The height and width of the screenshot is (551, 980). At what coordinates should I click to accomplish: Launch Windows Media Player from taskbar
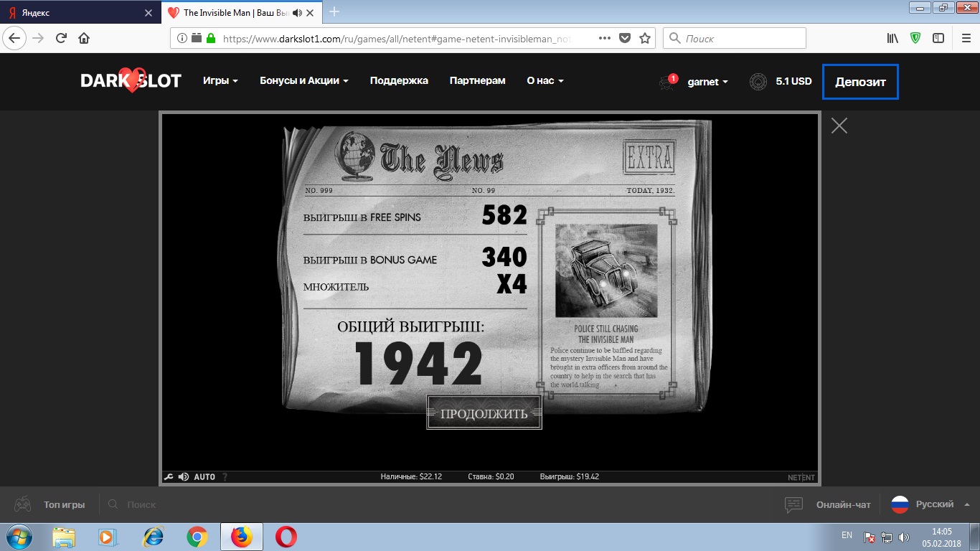point(107,537)
